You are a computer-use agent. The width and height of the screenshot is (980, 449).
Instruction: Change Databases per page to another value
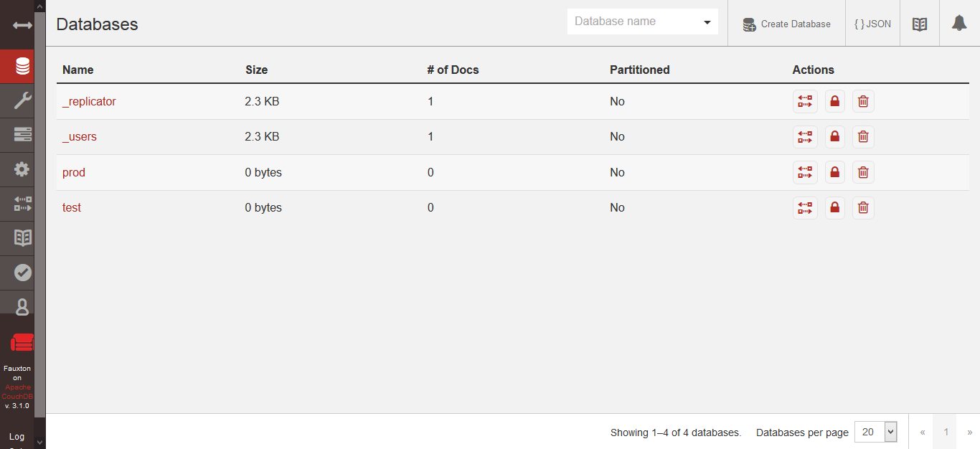(876, 432)
